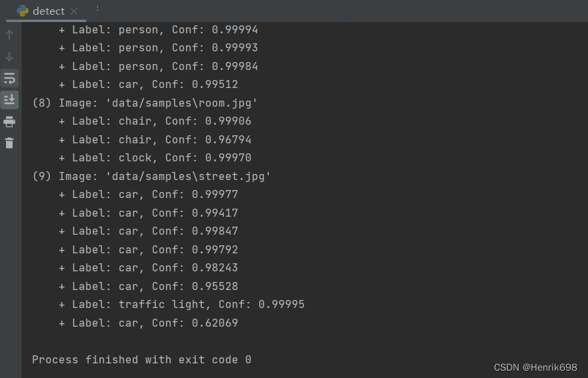This screenshot has width=588, height=378.
Task: Click the Python icon on detect tab
Action: click(x=23, y=11)
